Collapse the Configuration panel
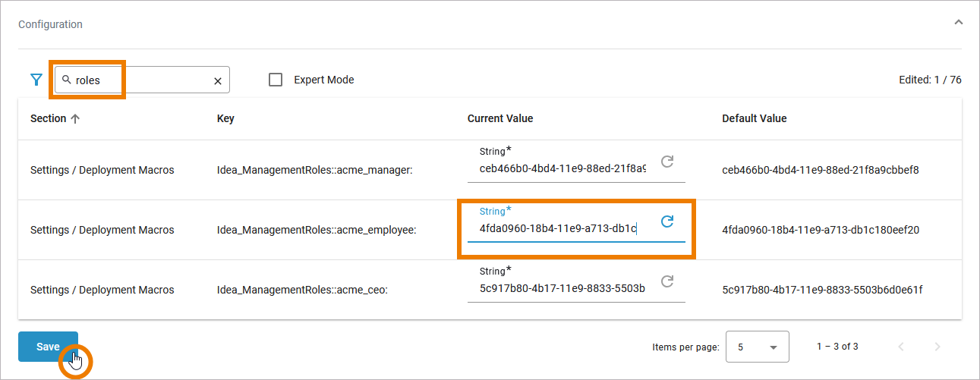Image resolution: width=980 pixels, height=380 pixels. (959, 23)
